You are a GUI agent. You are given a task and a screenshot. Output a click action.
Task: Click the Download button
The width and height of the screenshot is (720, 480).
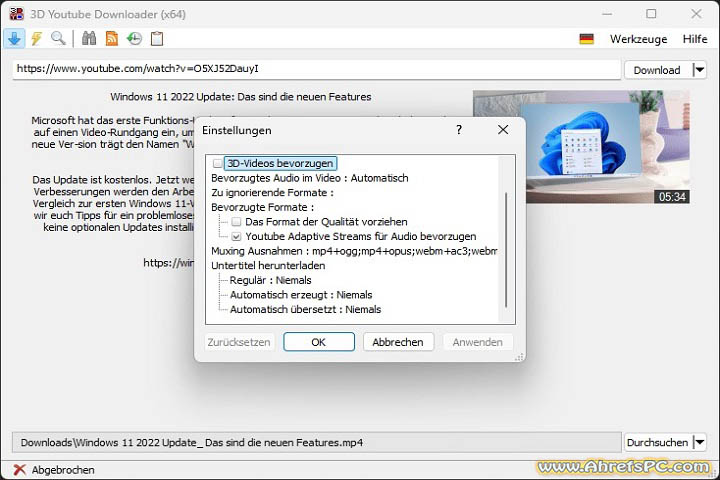click(657, 70)
